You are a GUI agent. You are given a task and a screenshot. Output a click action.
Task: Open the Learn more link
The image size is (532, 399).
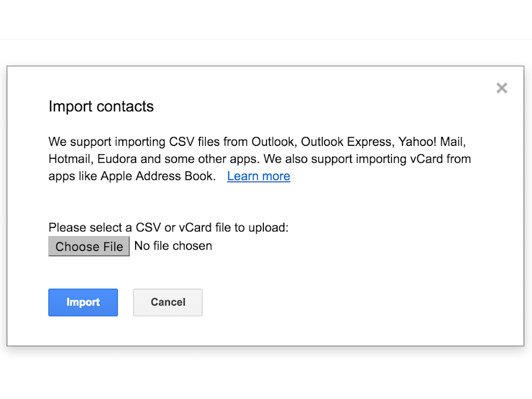click(258, 176)
